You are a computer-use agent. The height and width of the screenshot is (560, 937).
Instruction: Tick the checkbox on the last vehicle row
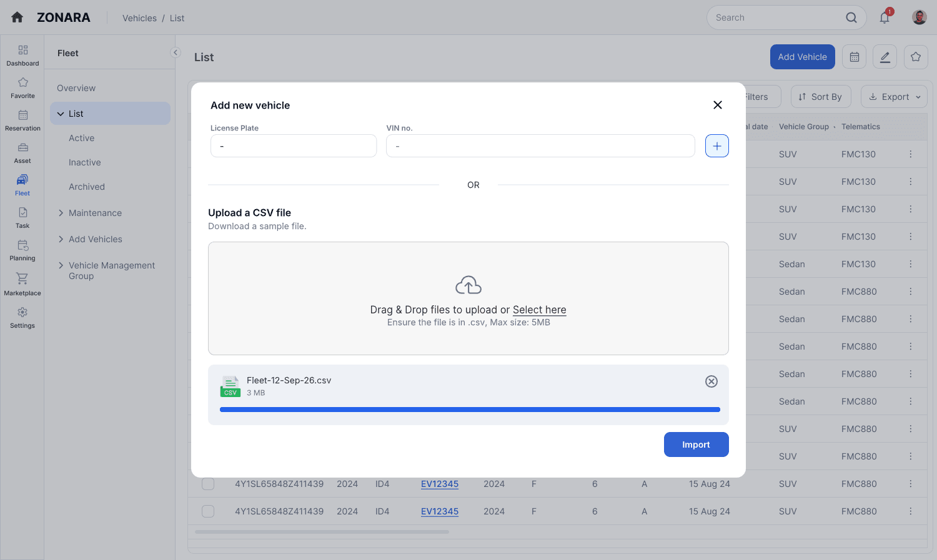[x=208, y=511]
